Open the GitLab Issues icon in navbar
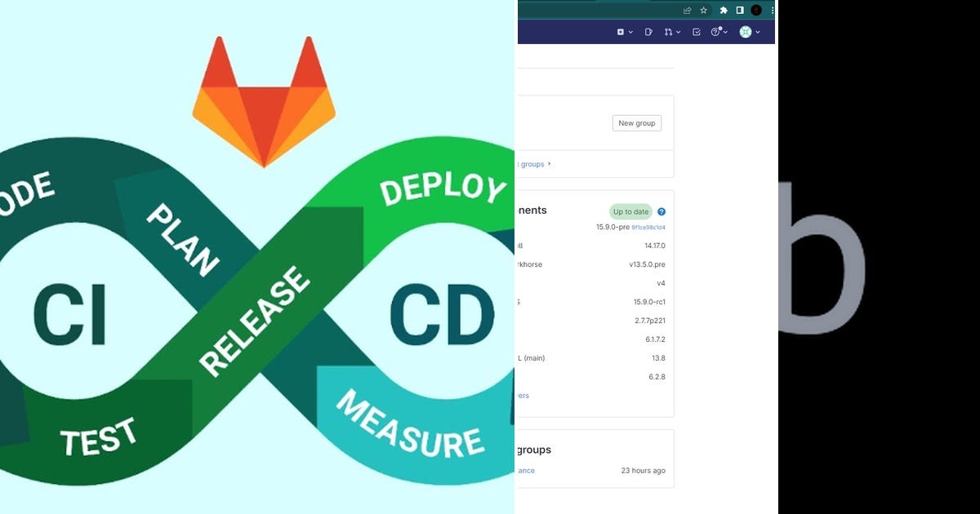 tap(648, 32)
